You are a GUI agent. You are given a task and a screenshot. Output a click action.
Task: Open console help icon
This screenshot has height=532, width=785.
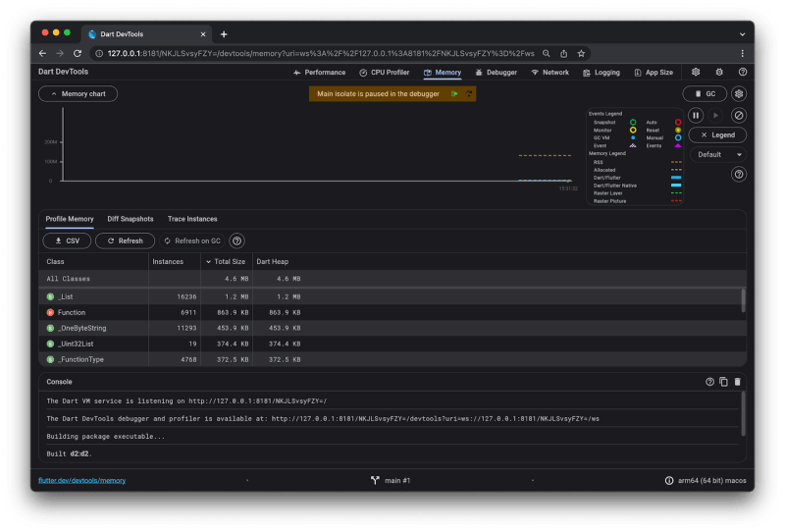[709, 382]
